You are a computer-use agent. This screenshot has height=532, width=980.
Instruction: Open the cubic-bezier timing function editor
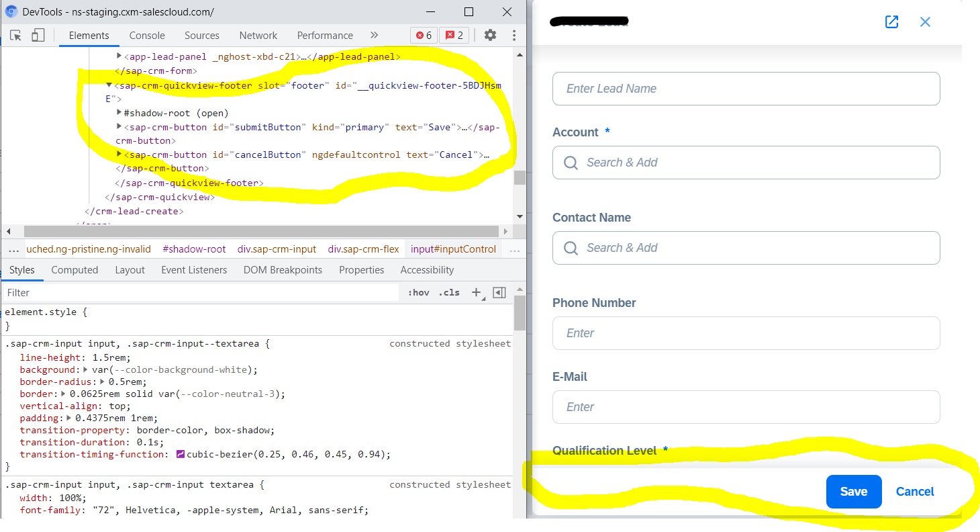click(181, 454)
